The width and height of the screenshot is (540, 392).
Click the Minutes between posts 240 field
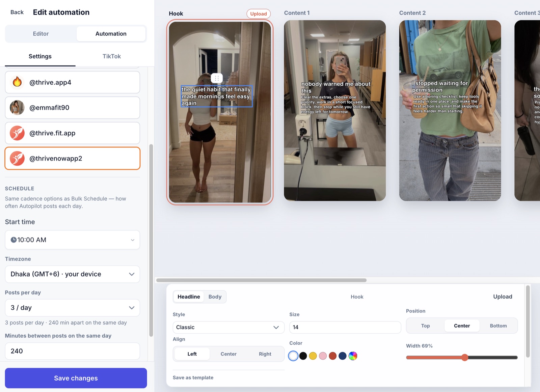coord(73,351)
